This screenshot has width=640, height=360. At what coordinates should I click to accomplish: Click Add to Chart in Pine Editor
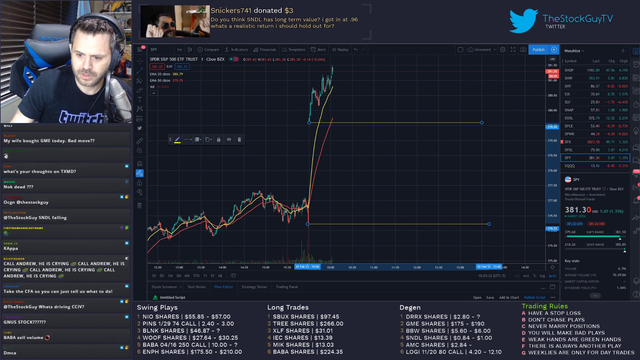(x=509, y=298)
